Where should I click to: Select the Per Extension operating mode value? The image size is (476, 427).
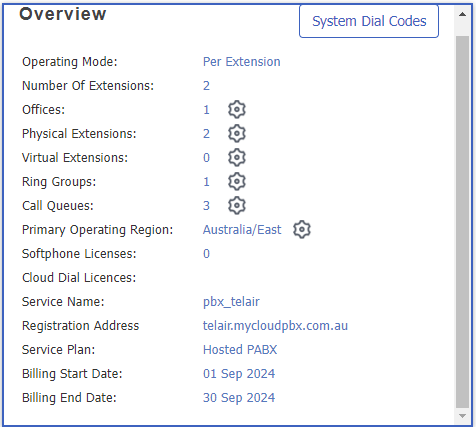coord(242,62)
